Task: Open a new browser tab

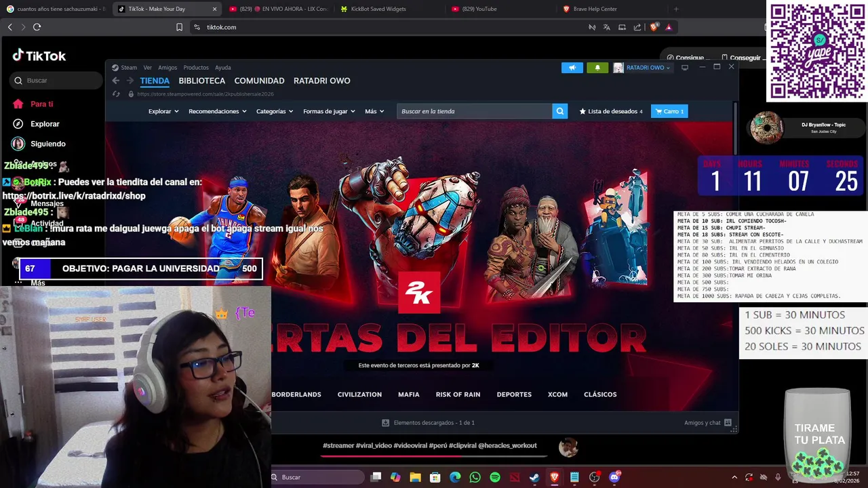Action: (675, 9)
